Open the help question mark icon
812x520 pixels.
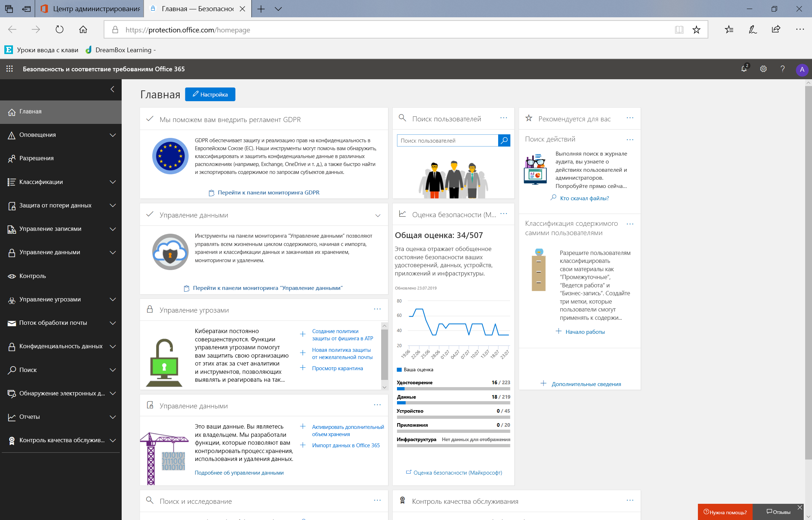(x=782, y=69)
